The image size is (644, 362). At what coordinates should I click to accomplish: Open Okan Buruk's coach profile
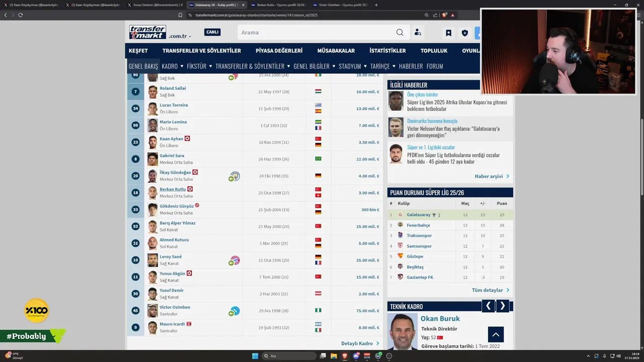[x=440, y=318]
